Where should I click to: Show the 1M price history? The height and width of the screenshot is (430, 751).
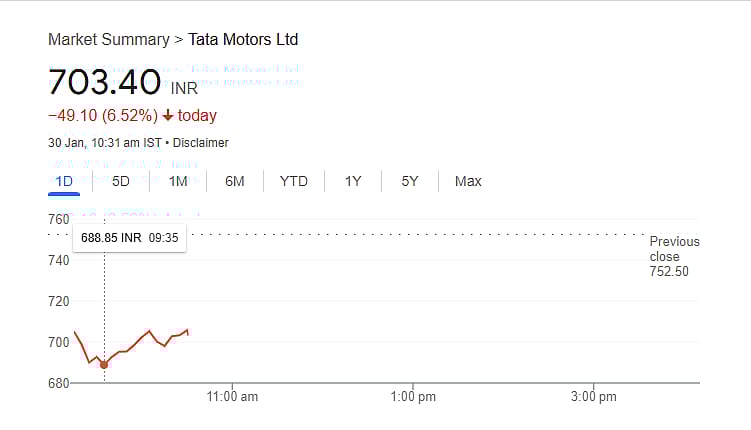[178, 181]
